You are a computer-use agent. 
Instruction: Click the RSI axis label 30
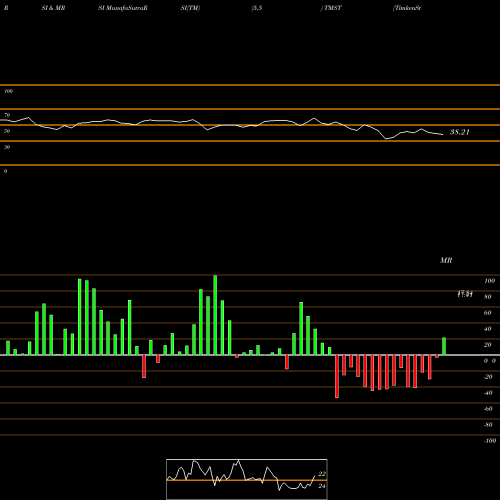7,147
